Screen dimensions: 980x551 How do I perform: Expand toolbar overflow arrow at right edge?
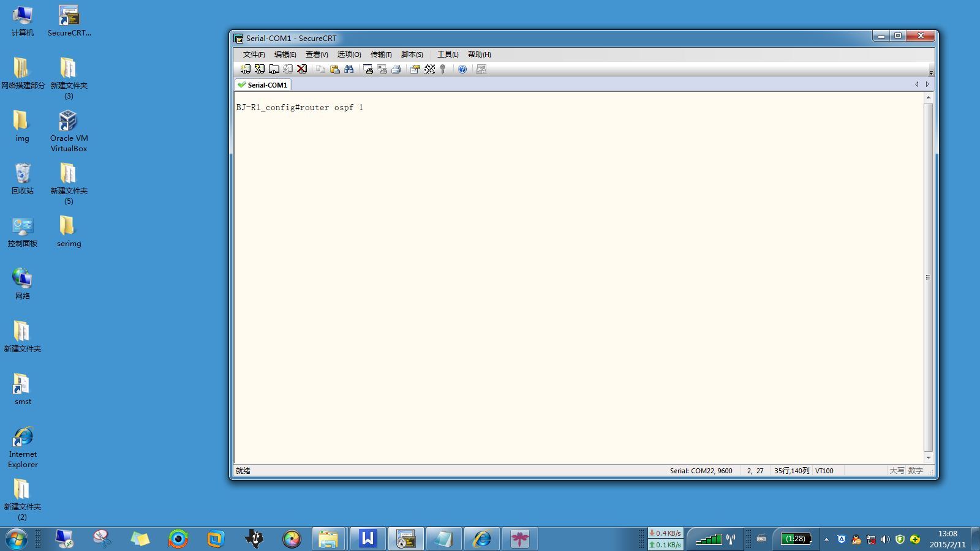(x=931, y=72)
